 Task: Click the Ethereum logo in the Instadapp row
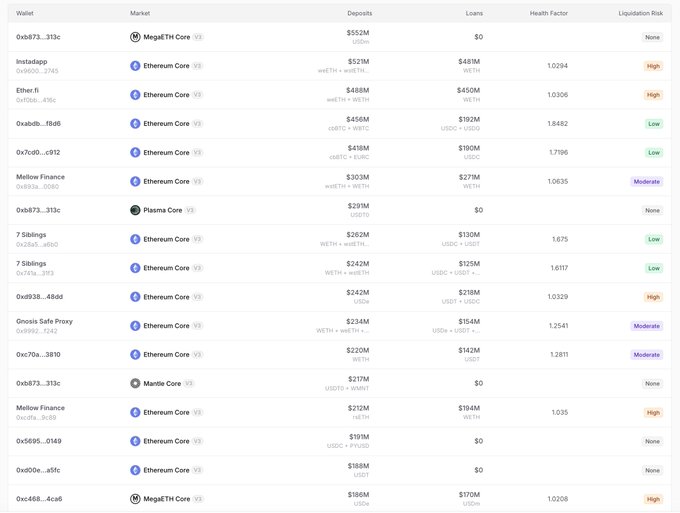coord(135,66)
